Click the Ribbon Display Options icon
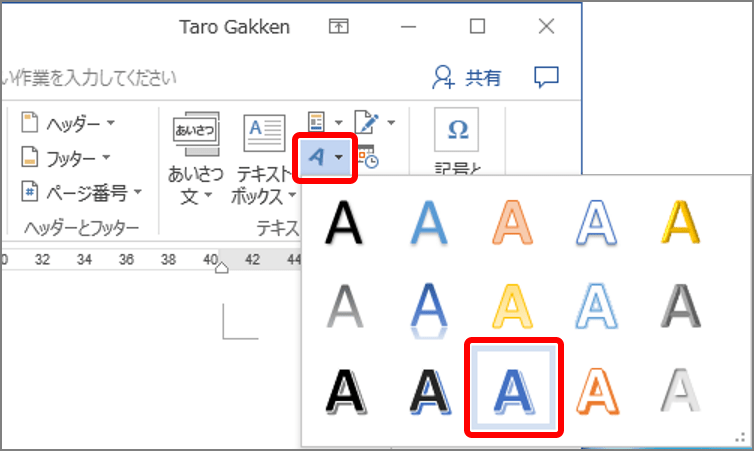Image resolution: width=754 pixels, height=451 pixels. pyautogui.click(x=339, y=26)
